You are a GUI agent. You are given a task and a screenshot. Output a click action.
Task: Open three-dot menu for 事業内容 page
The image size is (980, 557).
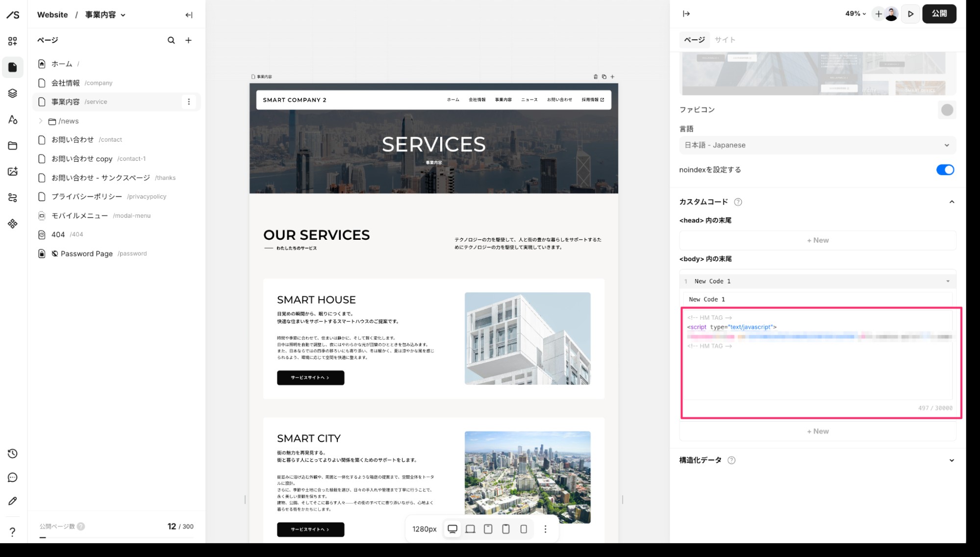[189, 101]
